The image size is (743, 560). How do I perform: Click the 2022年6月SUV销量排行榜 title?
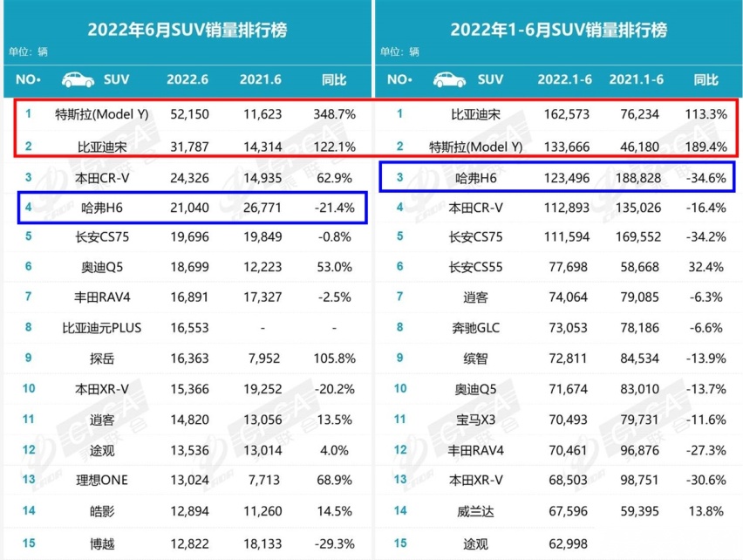(187, 30)
